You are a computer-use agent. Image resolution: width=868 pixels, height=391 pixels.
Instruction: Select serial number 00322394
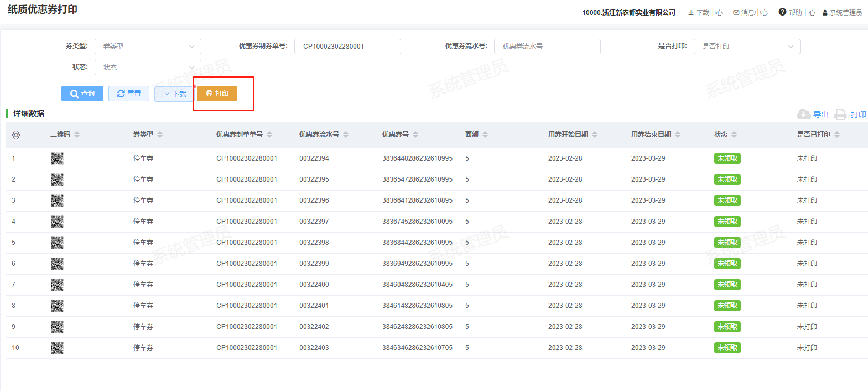[x=314, y=158]
